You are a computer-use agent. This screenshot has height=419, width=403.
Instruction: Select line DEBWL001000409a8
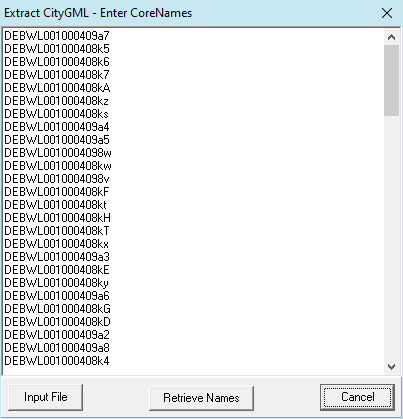pyautogui.click(x=57, y=348)
